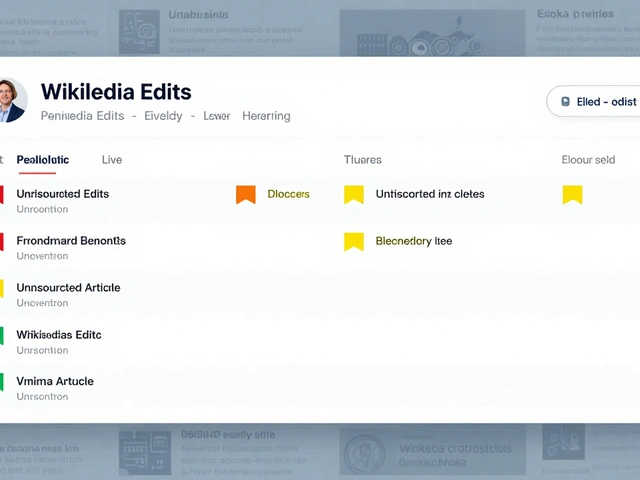
Task: Click yellow bookmark beside Blecnedory itee
Action: [354, 242]
